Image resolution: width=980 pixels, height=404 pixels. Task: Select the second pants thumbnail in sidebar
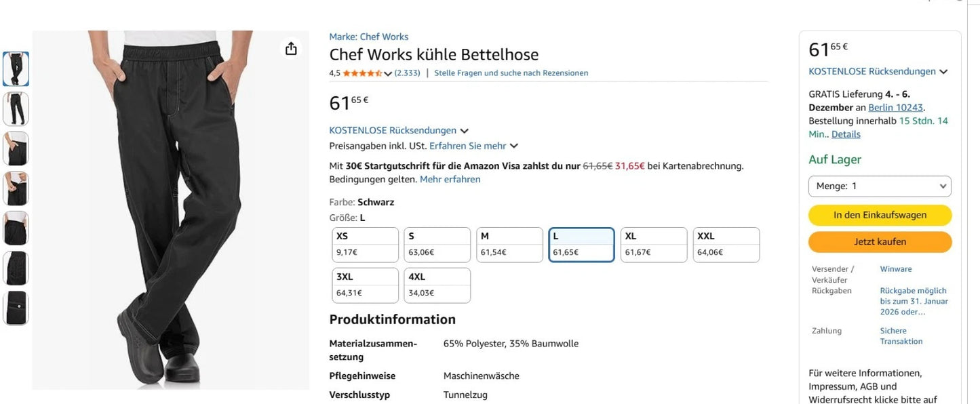[x=16, y=108]
